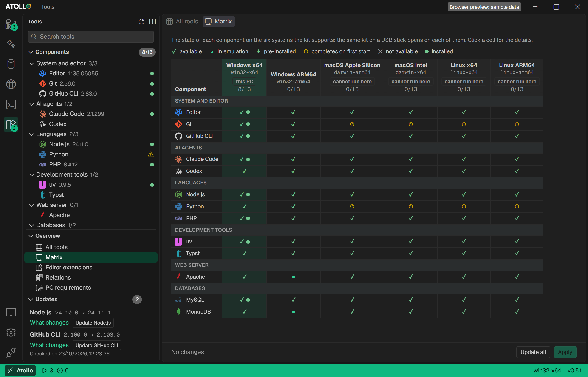Click Update GitHub CLI button

coord(97,345)
